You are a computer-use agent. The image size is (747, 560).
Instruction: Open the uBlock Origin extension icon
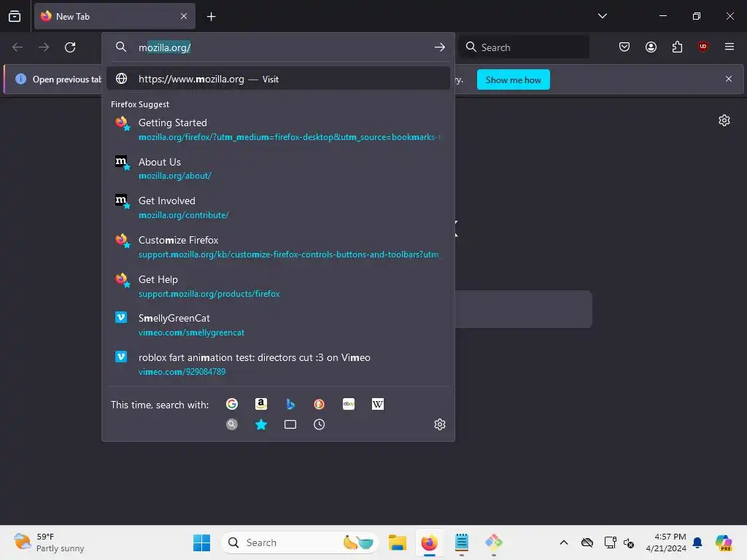pyautogui.click(x=703, y=47)
